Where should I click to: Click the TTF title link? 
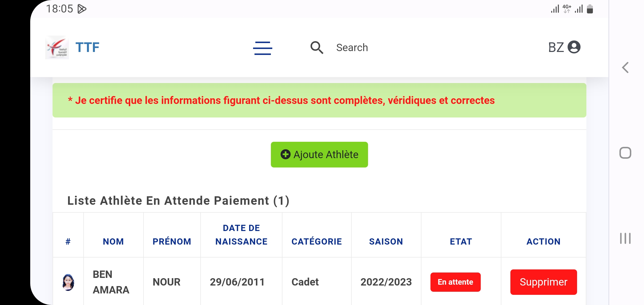pos(87,47)
